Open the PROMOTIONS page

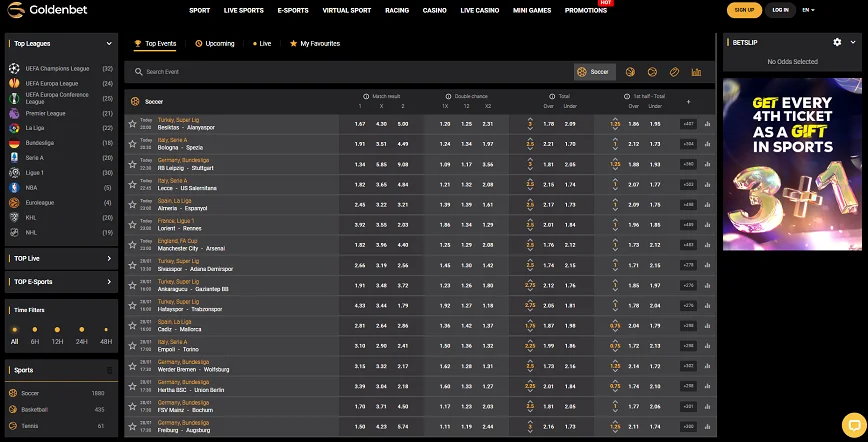[x=586, y=11]
